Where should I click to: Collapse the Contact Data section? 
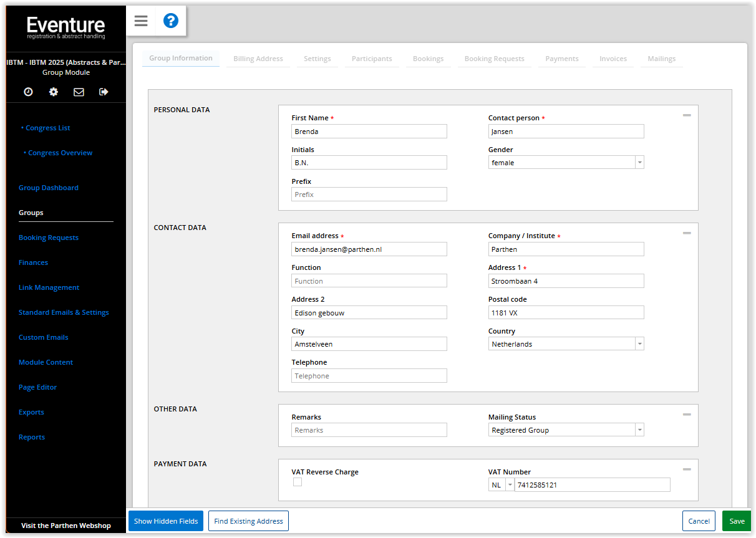(x=687, y=233)
